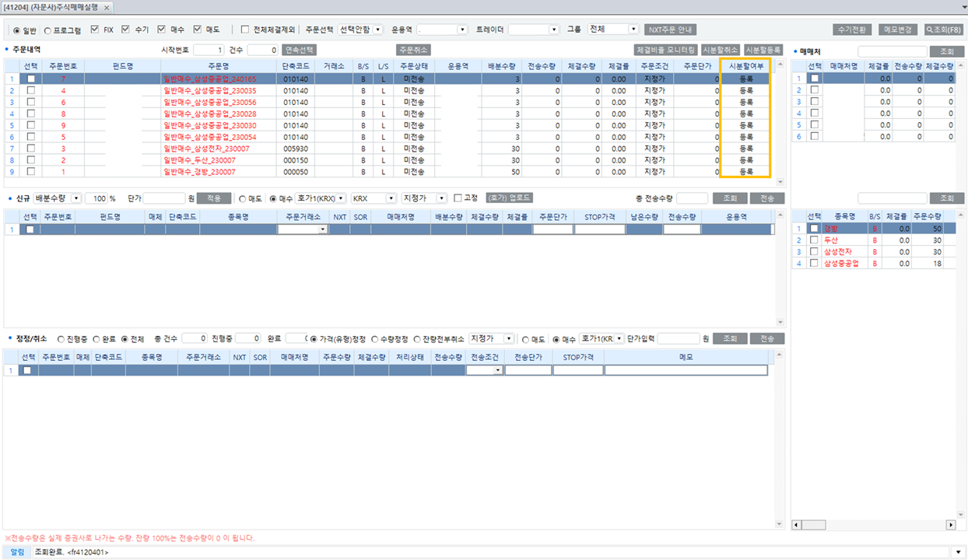Check the box for order 삼성중공업_230035
The width and height of the screenshot is (968, 560).
point(31,90)
